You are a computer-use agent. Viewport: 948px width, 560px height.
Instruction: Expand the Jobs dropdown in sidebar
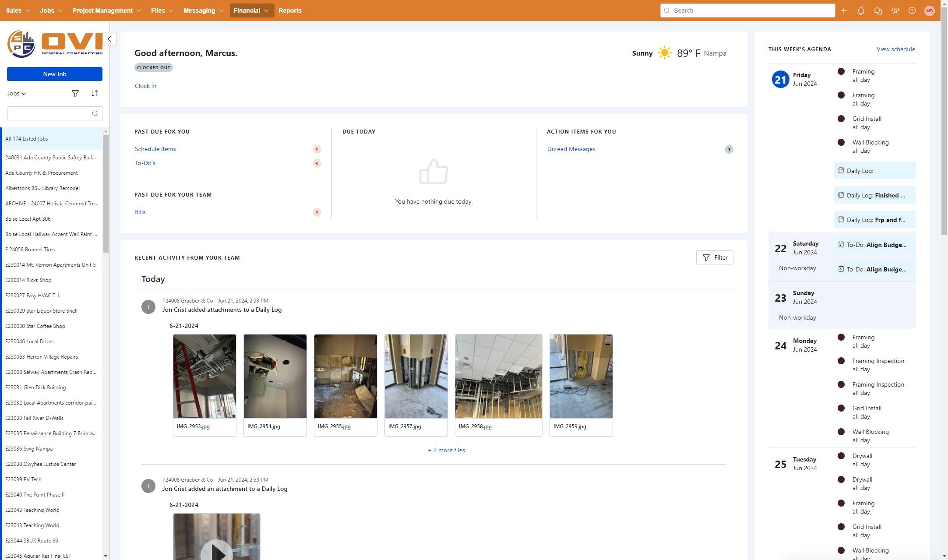tap(17, 93)
